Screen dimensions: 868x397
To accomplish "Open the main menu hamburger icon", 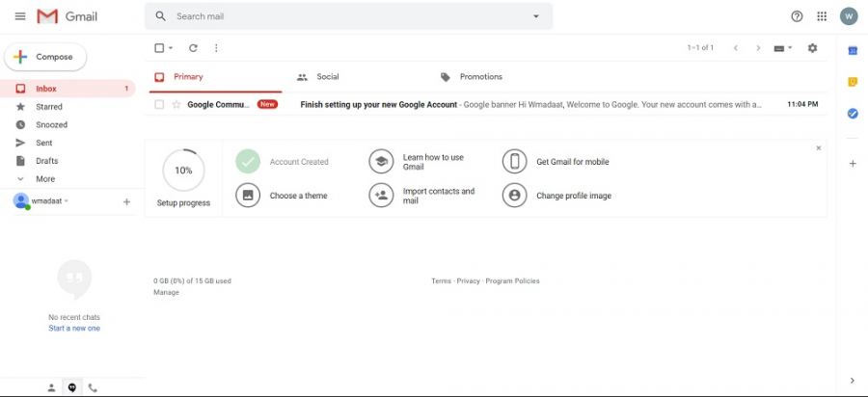I will pyautogui.click(x=20, y=16).
